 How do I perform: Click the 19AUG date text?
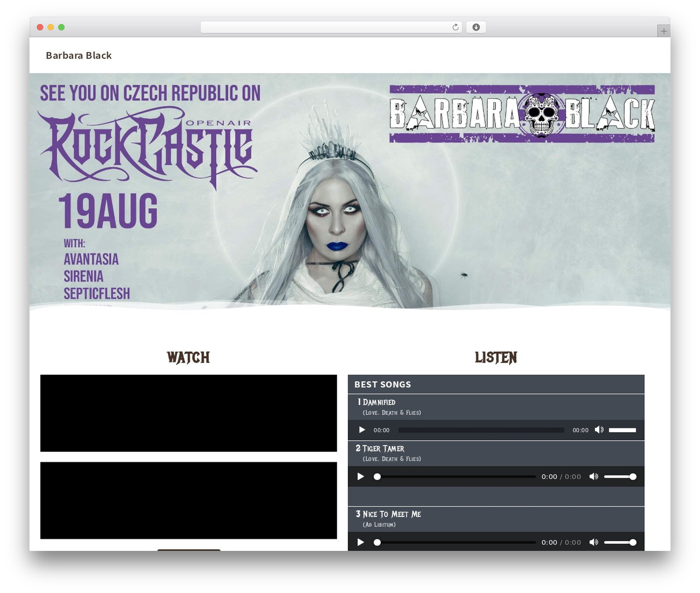[x=108, y=211]
